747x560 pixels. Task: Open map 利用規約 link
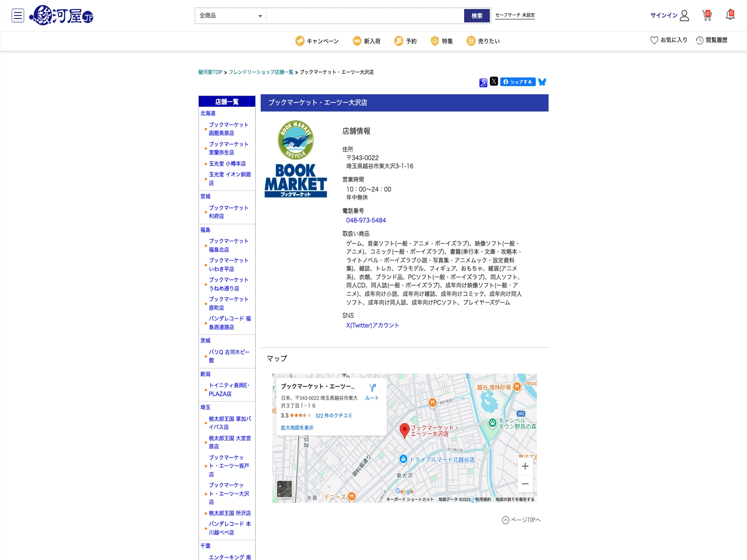(x=483, y=499)
